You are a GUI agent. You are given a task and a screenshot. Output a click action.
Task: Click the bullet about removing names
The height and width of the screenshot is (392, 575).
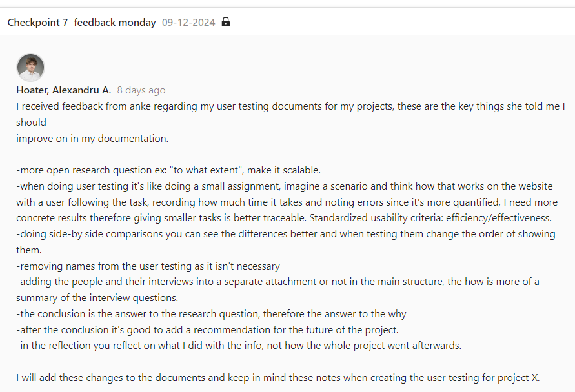tap(148, 266)
